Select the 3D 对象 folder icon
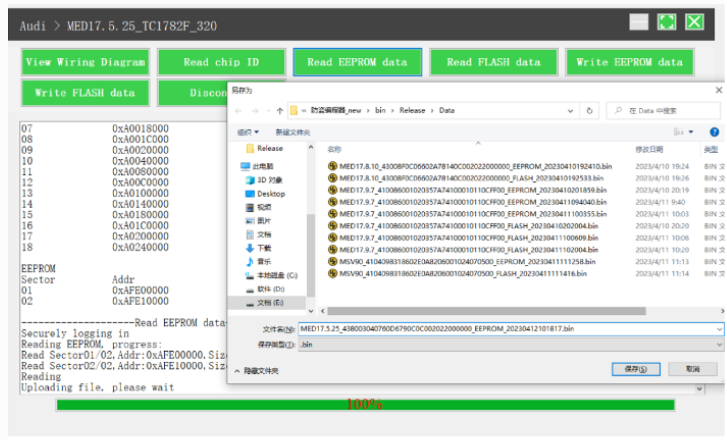 [x=247, y=179]
